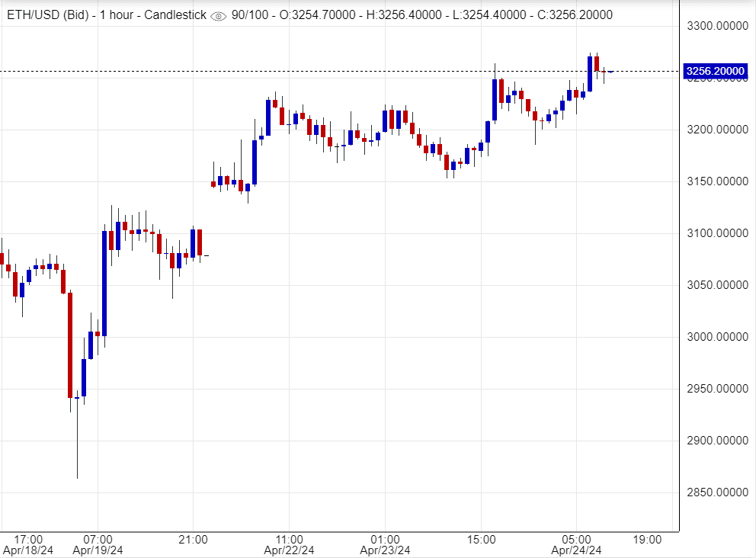Screen dimensions: 756x558
Task: Click the 3150.00000 price axis label
Action: pos(715,181)
